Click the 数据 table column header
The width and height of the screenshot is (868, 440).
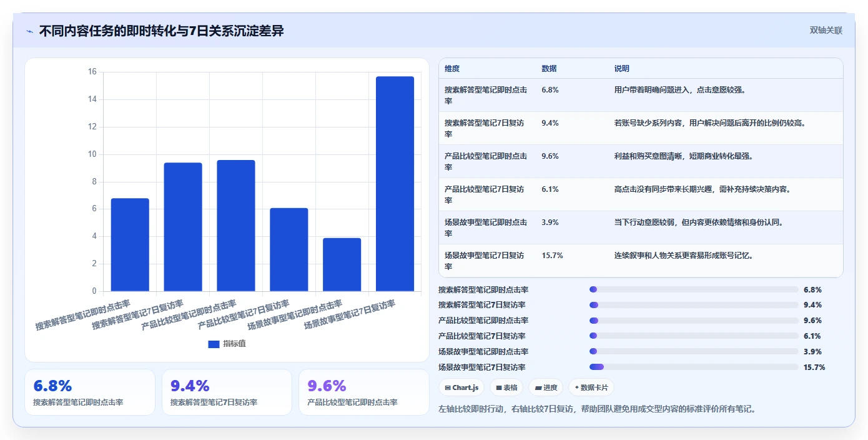550,69
